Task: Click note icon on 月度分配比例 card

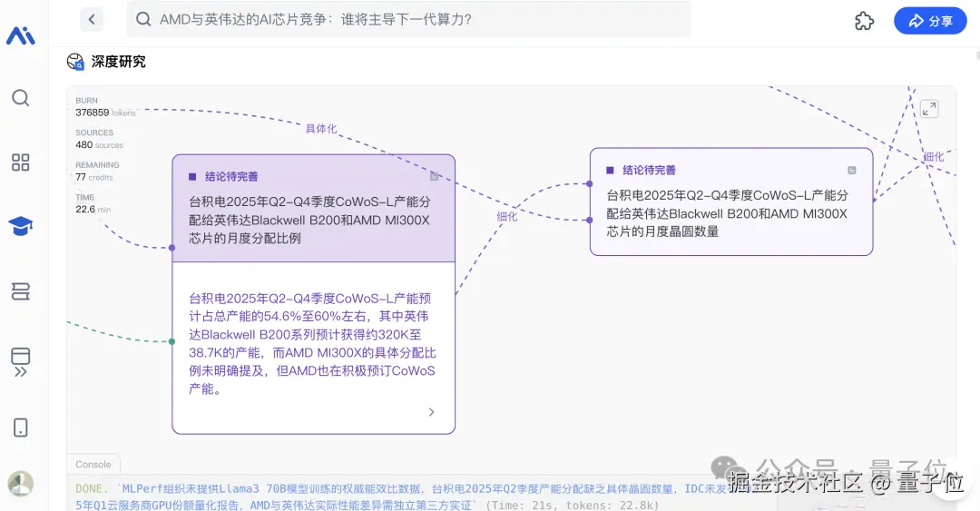Action: [x=435, y=176]
